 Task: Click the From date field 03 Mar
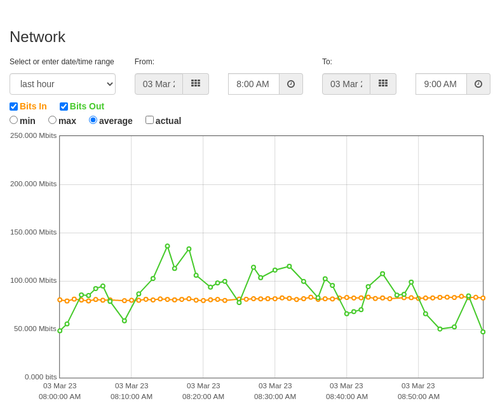tap(159, 84)
